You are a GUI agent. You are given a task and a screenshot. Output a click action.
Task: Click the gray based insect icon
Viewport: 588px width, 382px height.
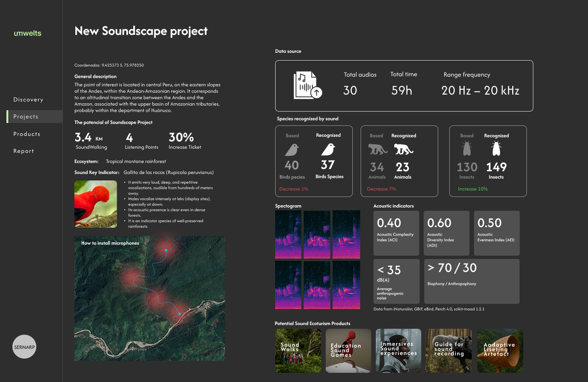pos(467,149)
